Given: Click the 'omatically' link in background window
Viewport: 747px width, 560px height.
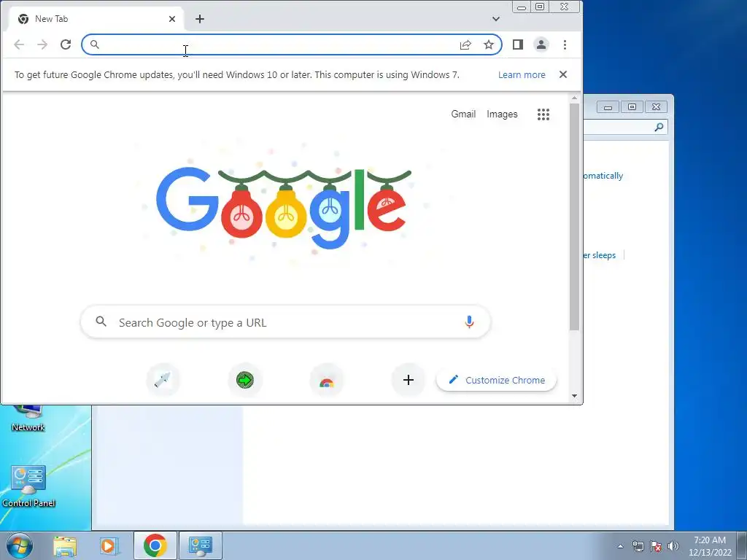Looking at the screenshot, I should click(x=603, y=176).
